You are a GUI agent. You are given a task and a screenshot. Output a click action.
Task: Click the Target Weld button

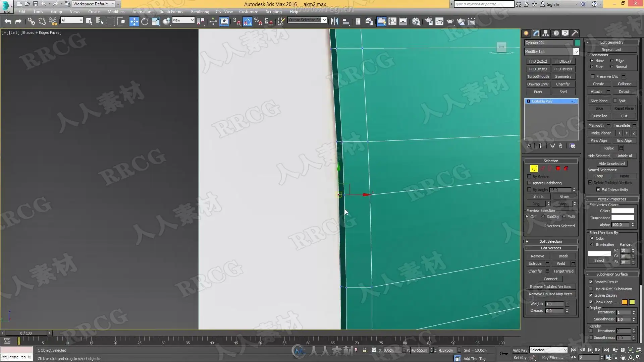563,271
